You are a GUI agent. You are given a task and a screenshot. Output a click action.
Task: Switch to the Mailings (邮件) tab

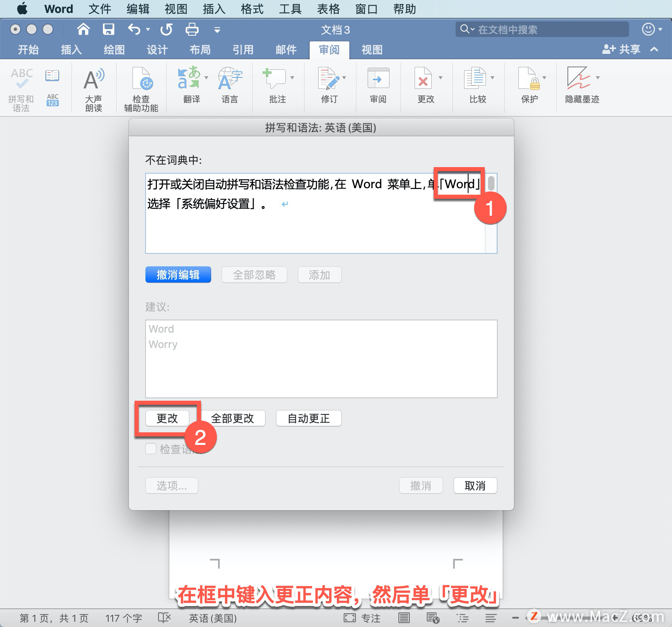point(286,50)
